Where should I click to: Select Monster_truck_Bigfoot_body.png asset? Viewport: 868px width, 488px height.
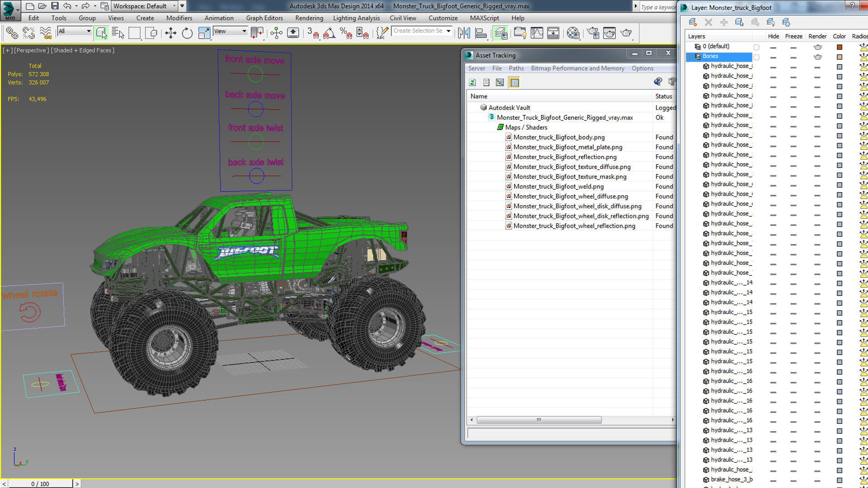click(x=559, y=137)
